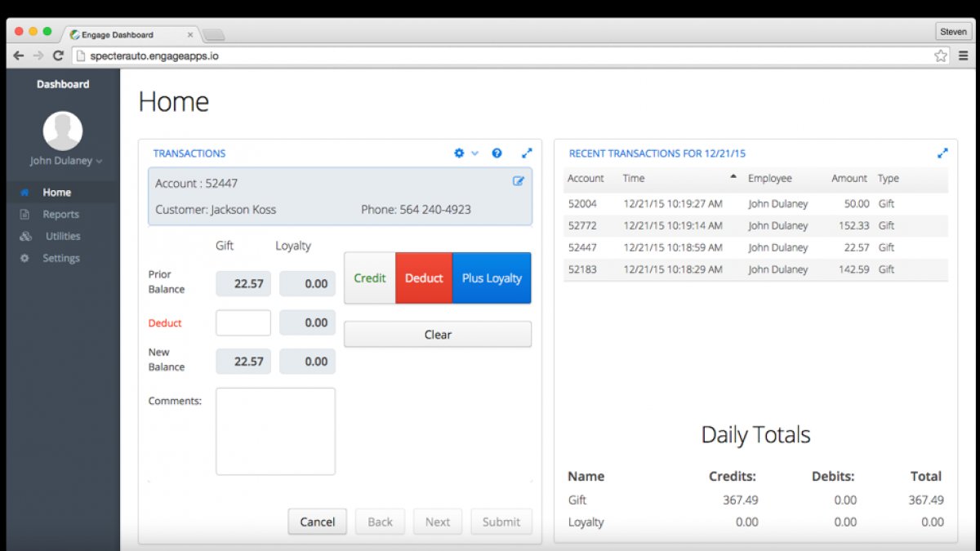Click the Loyalty row in Daily Totals
The width and height of the screenshot is (980, 551).
click(x=755, y=522)
